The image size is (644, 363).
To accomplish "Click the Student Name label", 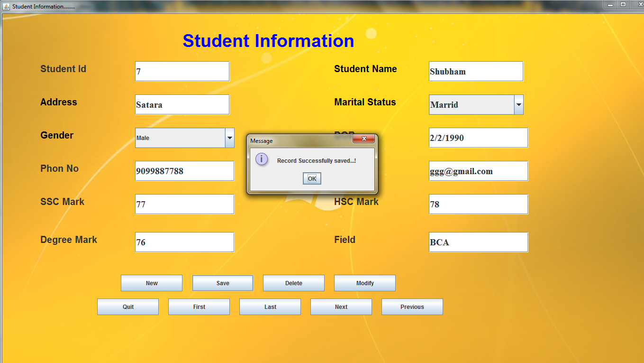I will pyautogui.click(x=365, y=69).
